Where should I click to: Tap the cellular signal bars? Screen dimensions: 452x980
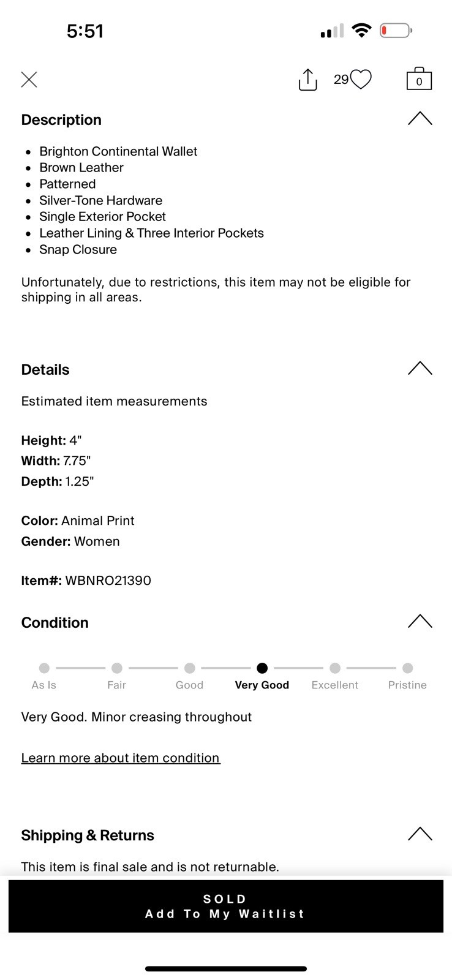pyautogui.click(x=332, y=31)
